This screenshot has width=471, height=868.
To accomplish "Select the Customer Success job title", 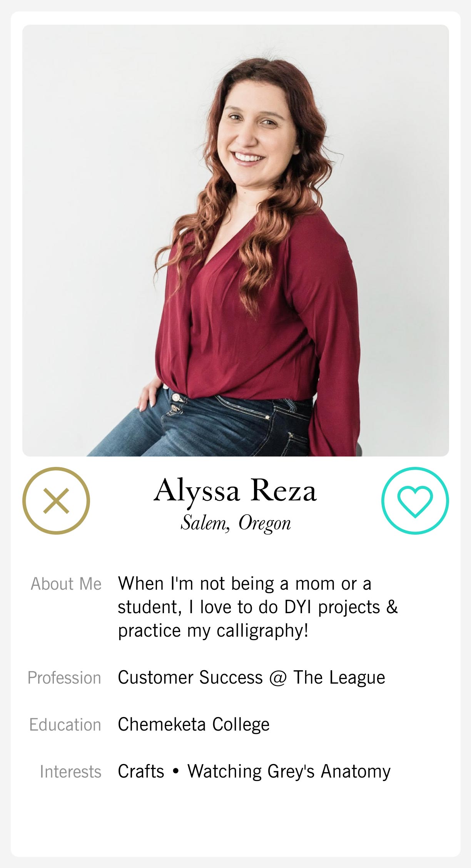I will 190,678.
